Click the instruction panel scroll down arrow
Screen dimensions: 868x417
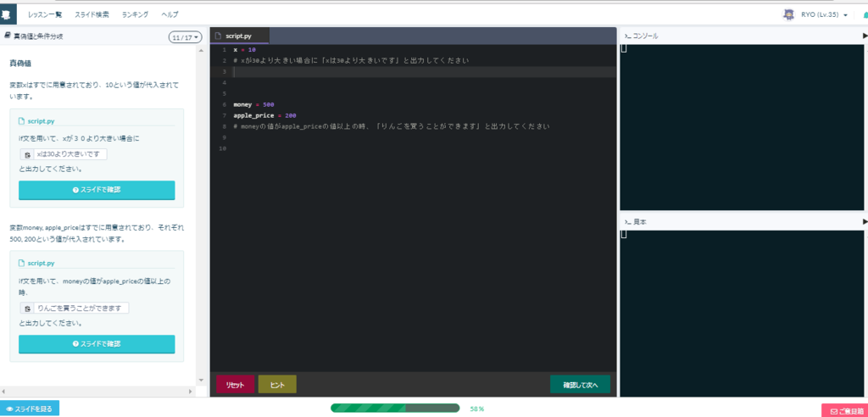(201, 380)
